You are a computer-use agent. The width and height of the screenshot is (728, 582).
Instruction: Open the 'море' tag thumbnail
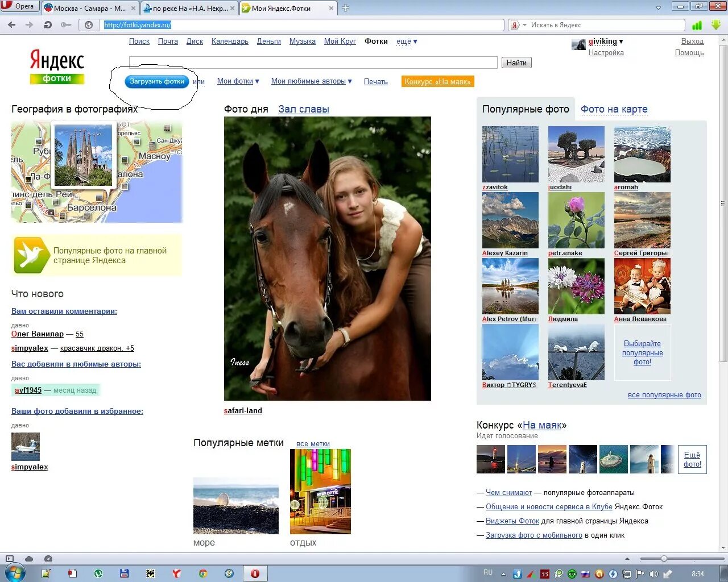tap(236, 505)
